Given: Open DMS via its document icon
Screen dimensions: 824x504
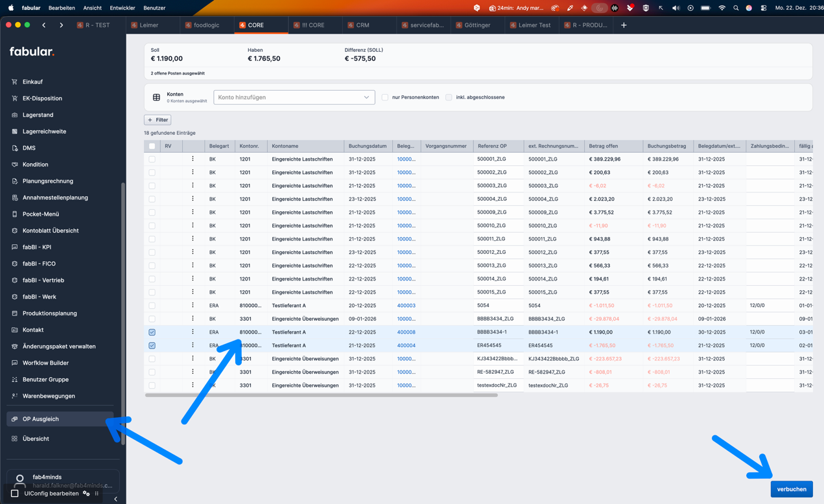Looking at the screenshot, I should 15,148.
